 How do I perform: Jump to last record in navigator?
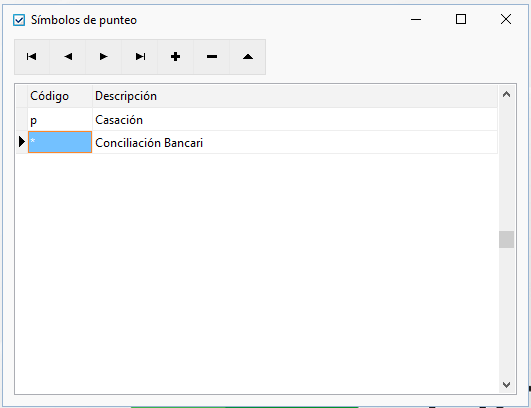140,57
